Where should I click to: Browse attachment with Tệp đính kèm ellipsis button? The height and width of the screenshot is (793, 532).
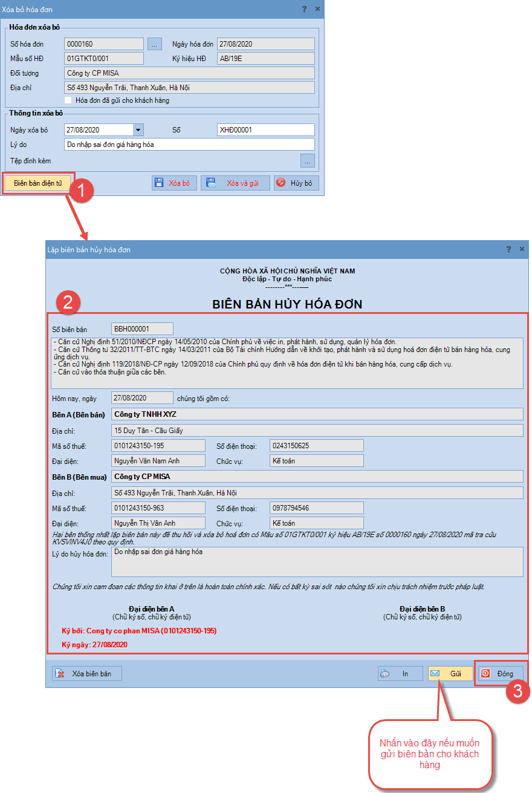click(x=308, y=160)
